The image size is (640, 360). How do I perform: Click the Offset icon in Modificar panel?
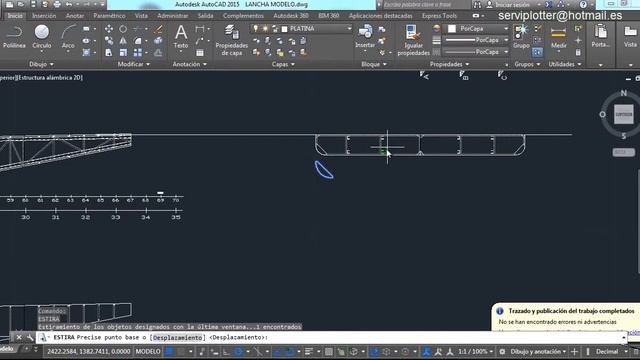tap(158, 53)
